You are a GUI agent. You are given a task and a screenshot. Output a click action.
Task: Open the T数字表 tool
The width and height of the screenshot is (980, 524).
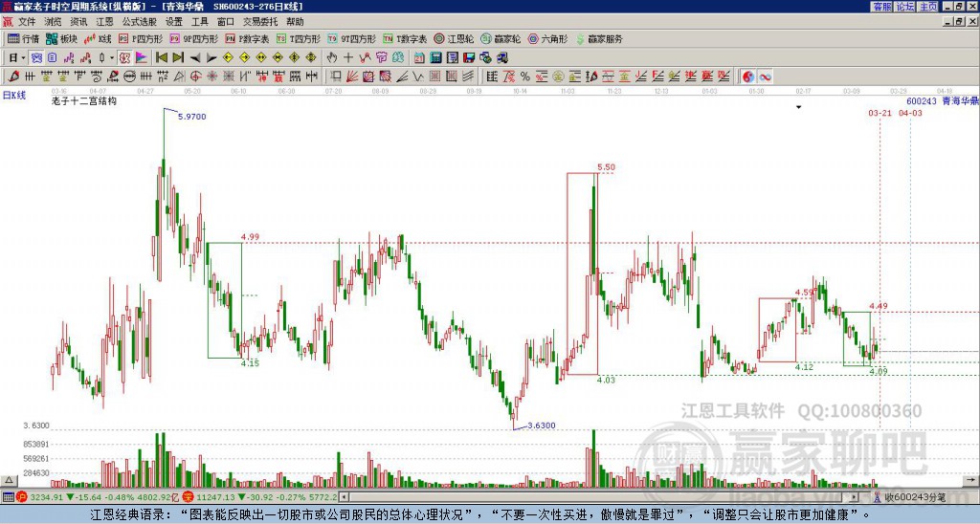click(x=405, y=38)
